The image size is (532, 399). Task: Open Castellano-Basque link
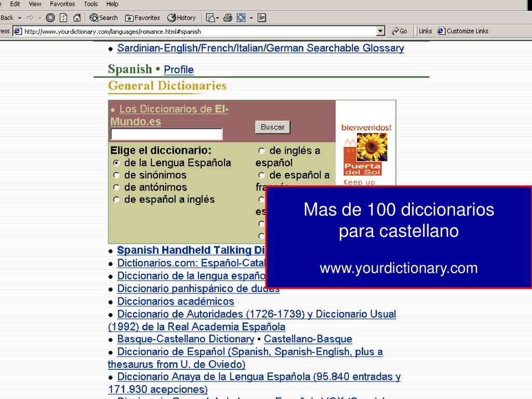[308, 339]
